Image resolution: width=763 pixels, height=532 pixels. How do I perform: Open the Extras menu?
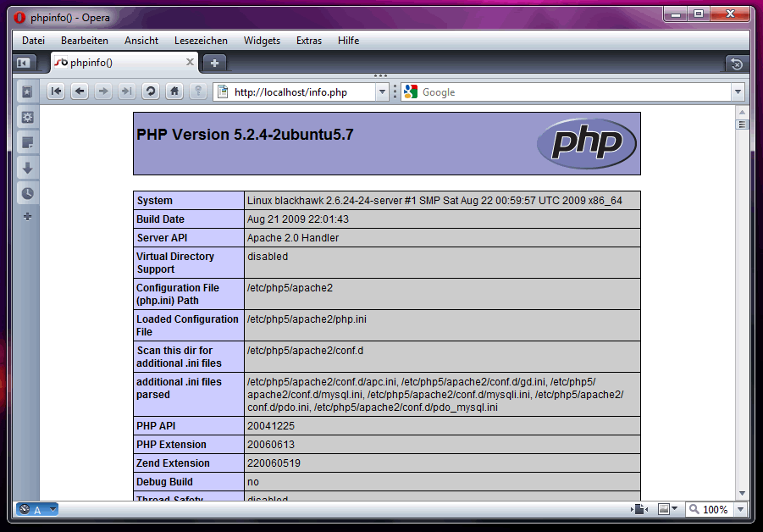click(309, 41)
